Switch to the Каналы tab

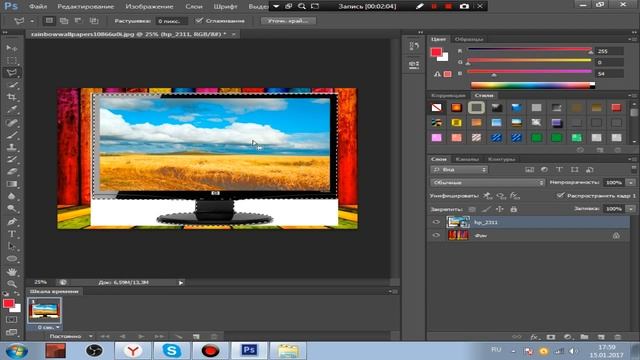coord(467,159)
